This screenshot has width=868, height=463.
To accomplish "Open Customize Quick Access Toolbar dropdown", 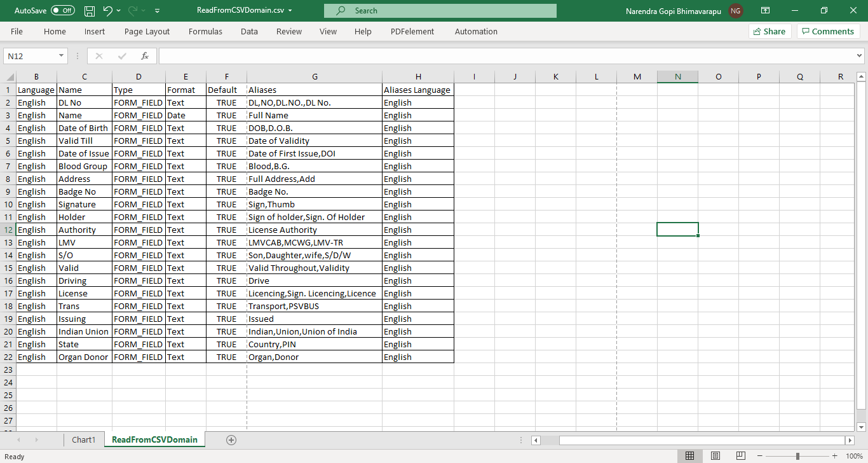I will [158, 11].
